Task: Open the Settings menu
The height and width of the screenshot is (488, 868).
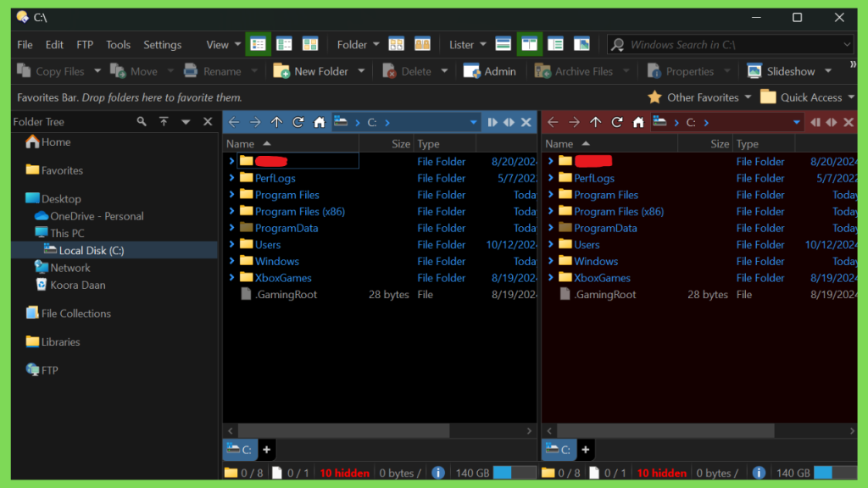Action: (162, 45)
